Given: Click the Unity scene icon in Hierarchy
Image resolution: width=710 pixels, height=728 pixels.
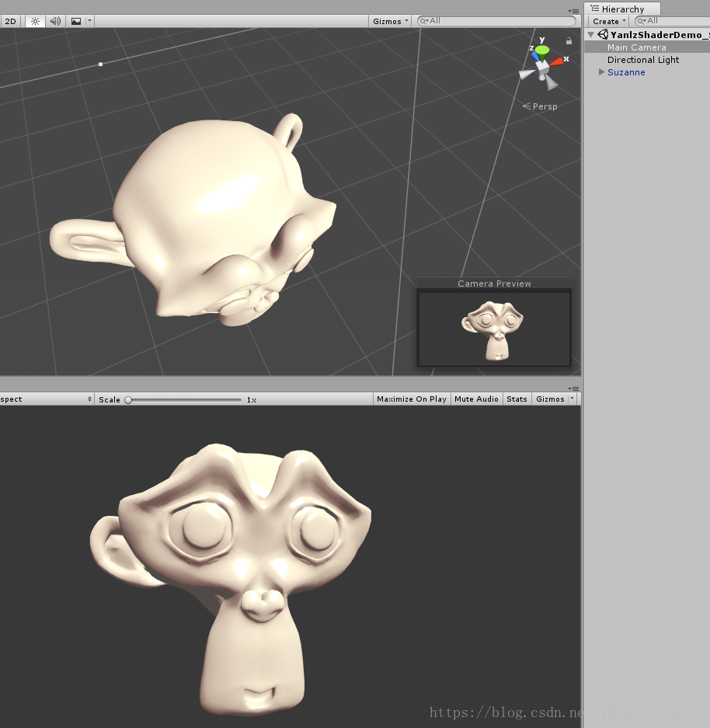Looking at the screenshot, I should click(603, 34).
